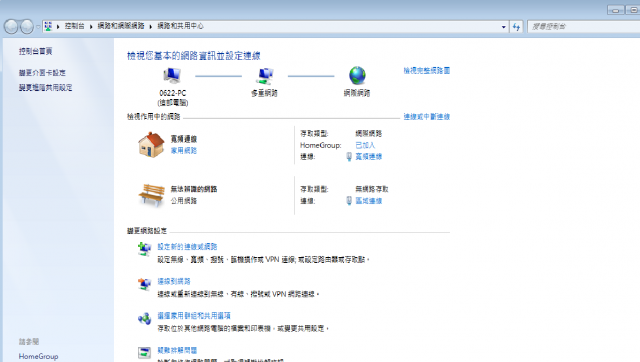Viewport: 640px width, 362px height.
Task: Open 變更進階共用設定 in the sidebar
Action: coord(45,87)
